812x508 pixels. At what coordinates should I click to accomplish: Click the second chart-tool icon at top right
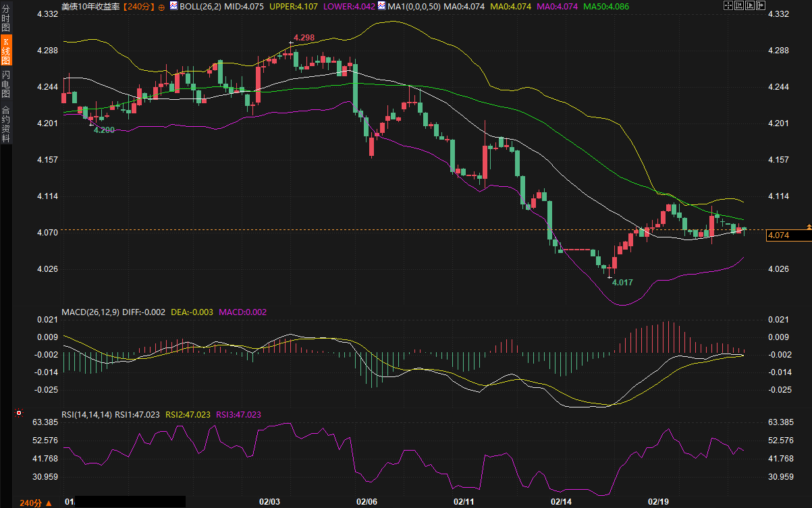coord(739,5)
